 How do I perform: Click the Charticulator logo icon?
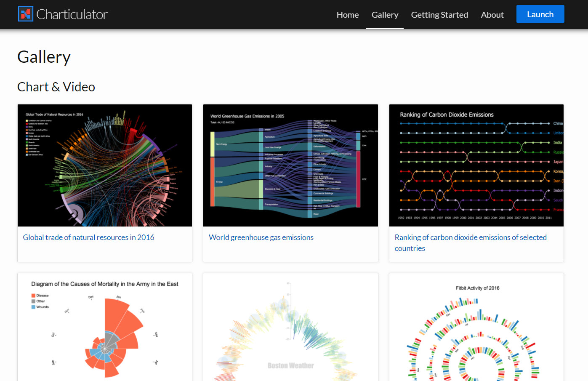click(25, 14)
